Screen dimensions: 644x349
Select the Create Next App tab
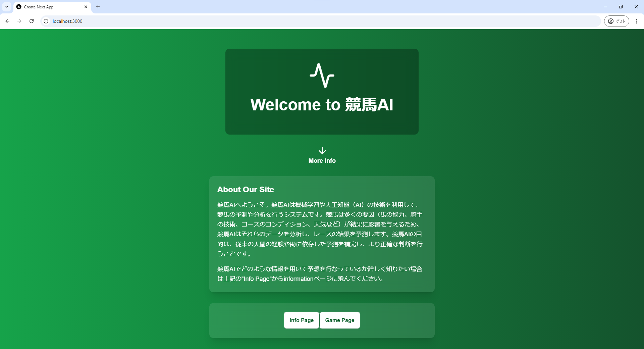tap(47, 7)
